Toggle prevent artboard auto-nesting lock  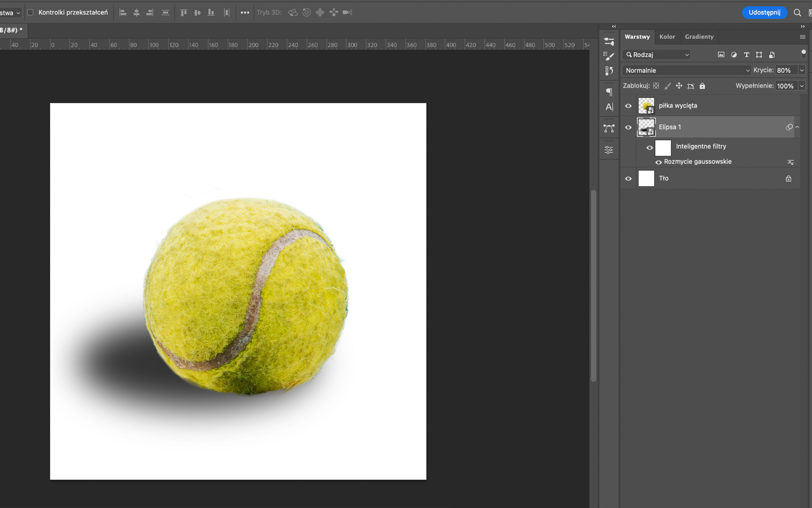tap(691, 86)
